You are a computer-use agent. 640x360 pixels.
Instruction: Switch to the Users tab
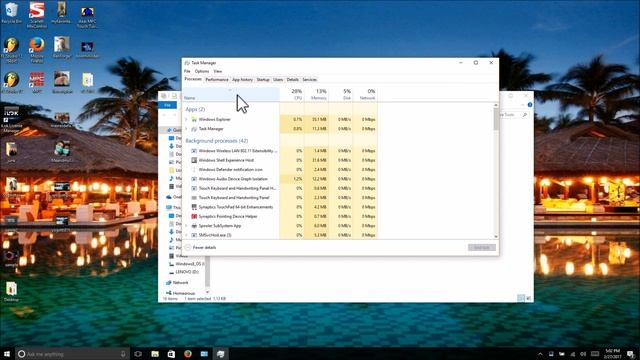pyautogui.click(x=278, y=80)
